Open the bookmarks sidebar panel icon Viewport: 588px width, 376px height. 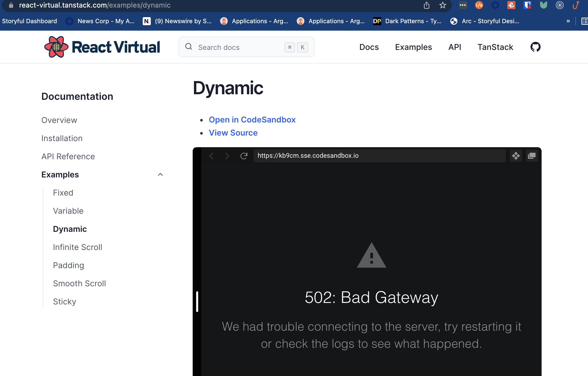[584, 21]
